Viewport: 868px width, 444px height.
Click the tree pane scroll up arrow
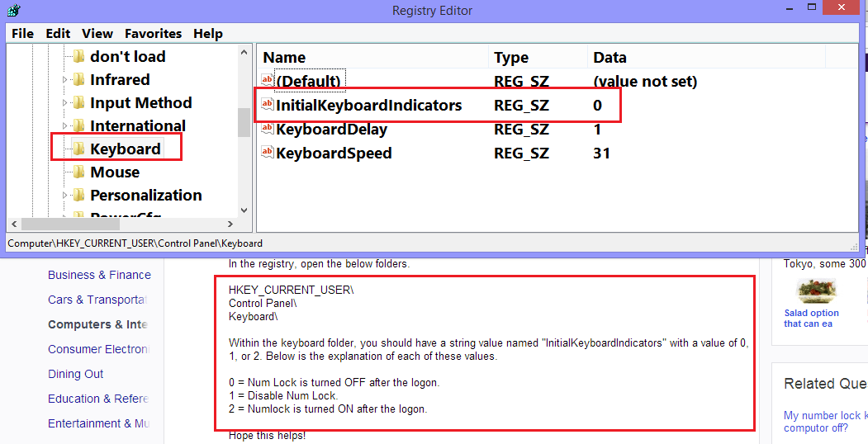tap(244, 53)
